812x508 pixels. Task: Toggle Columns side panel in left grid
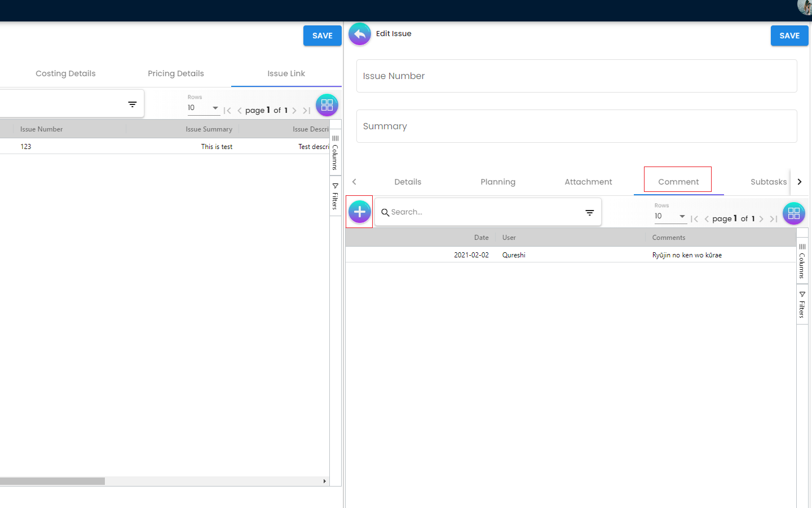click(335, 153)
